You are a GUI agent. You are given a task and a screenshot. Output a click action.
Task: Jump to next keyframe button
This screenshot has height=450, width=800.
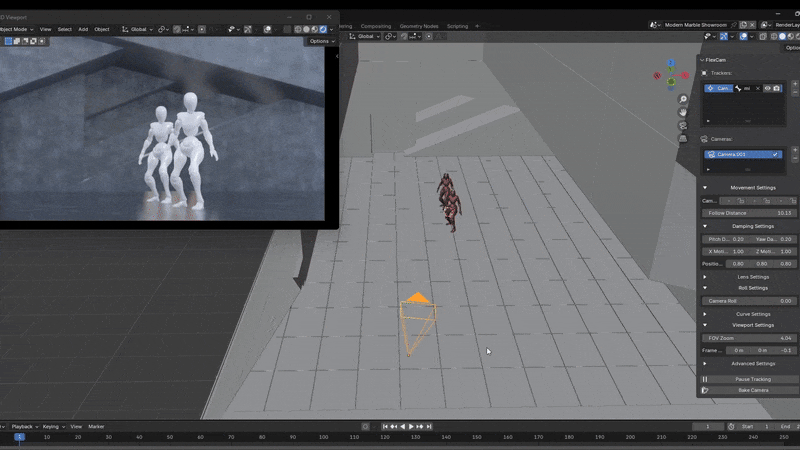pos(420,427)
